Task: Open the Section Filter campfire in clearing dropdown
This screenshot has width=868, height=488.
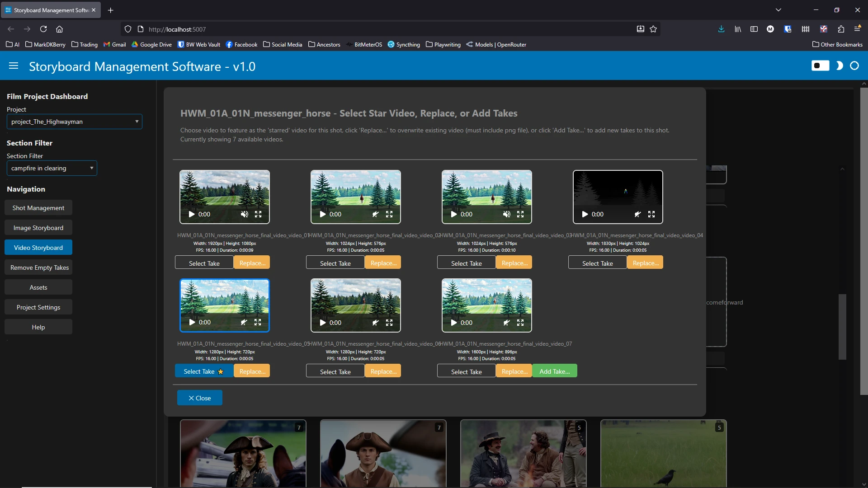Action: click(x=52, y=168)
